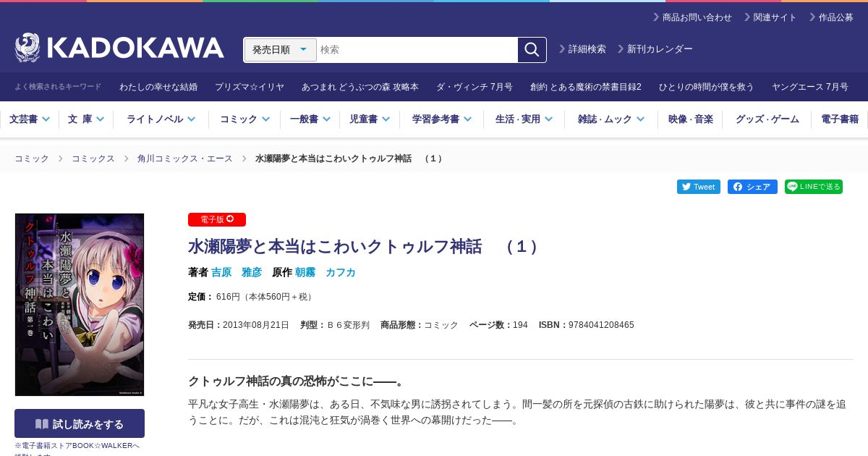Image resolution: width=868 pixels, height=456 pixels.
Task: Click the book cover thumbnail
Action: 80,305
